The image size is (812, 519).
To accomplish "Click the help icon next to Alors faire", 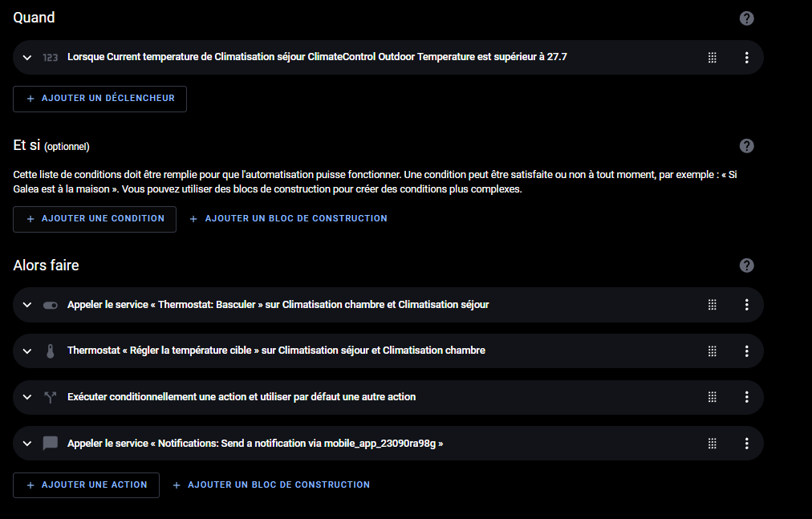I will (746, 265).
